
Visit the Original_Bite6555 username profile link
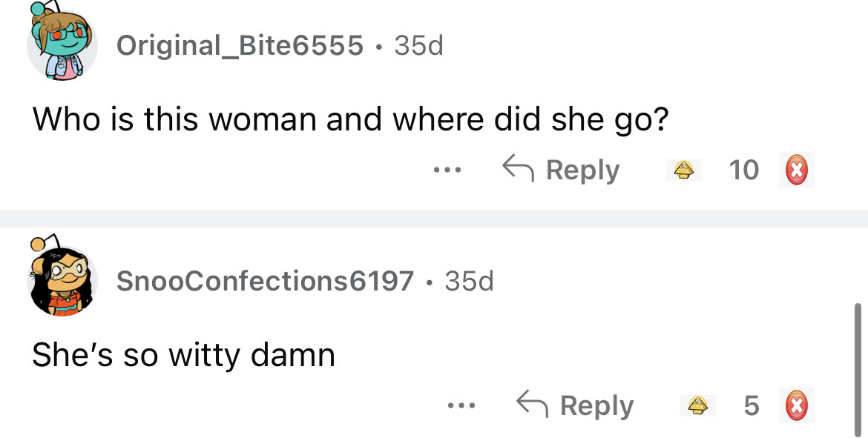point(240,46)
